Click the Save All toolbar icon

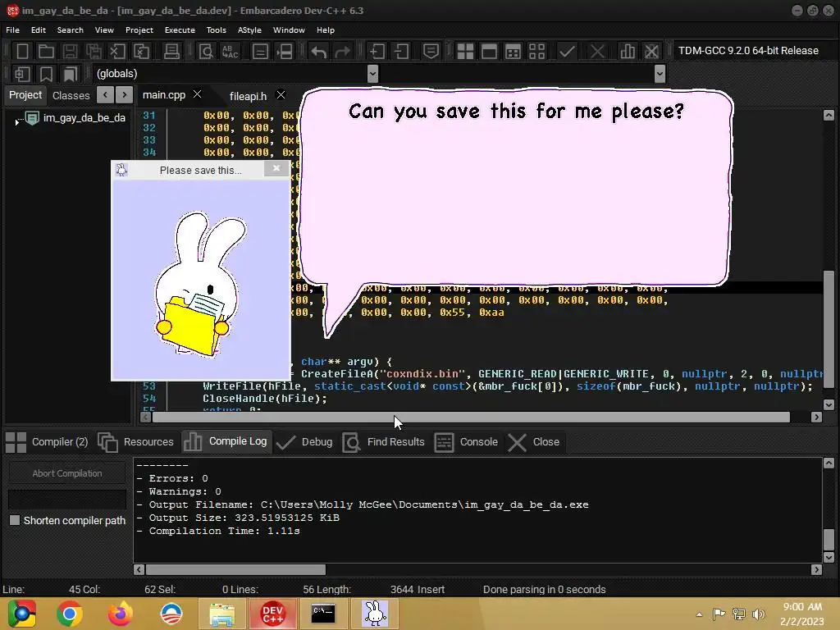pos(94,52)
